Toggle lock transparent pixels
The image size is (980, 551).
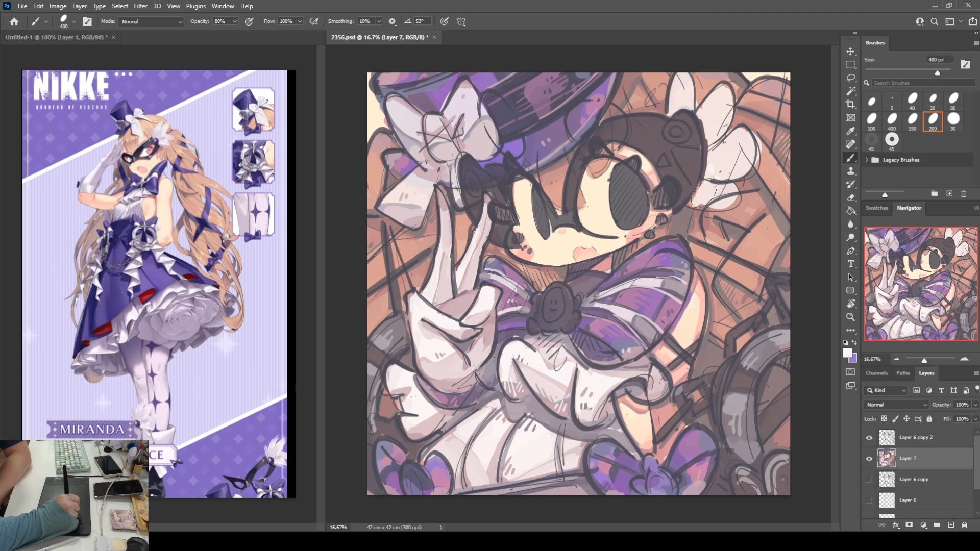(x=884, y=419)
